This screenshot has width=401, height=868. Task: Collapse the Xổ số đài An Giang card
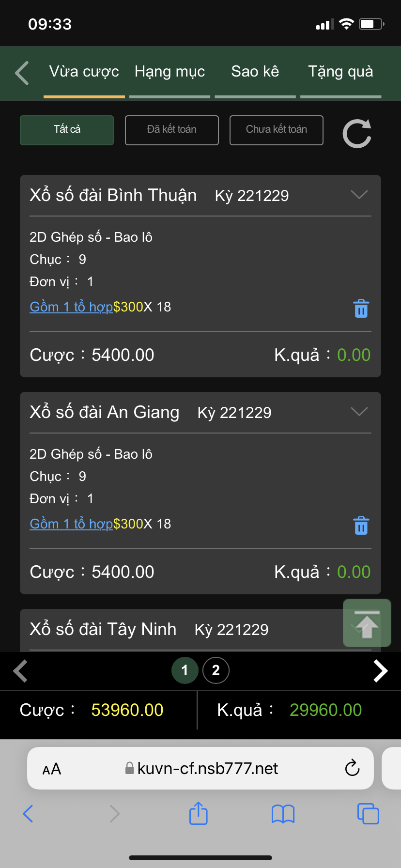359,412
